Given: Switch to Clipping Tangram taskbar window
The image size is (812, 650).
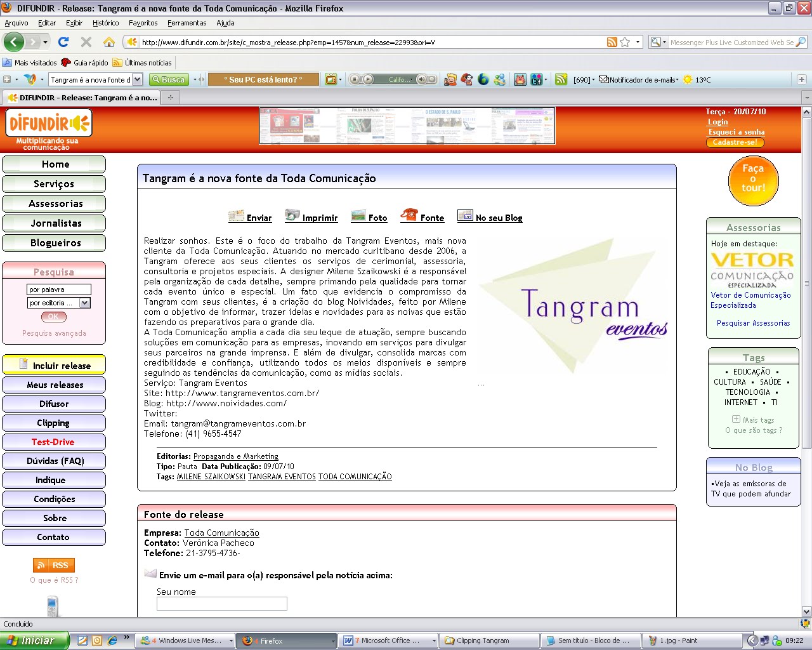Looking at the screenshot, I should pos(490,640).
